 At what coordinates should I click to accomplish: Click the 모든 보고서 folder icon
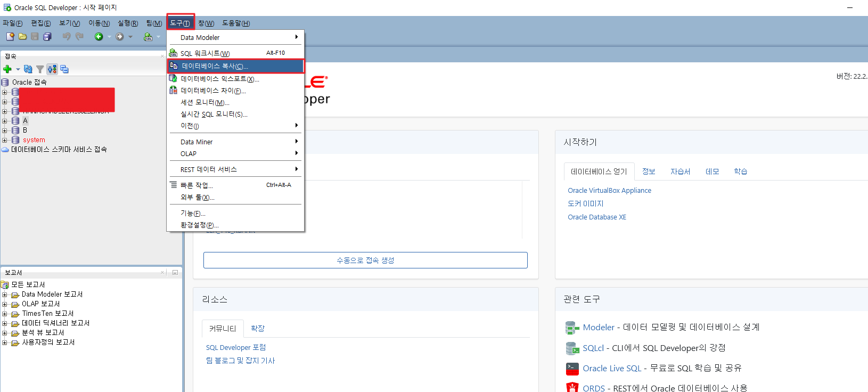[x=5, y=285]
